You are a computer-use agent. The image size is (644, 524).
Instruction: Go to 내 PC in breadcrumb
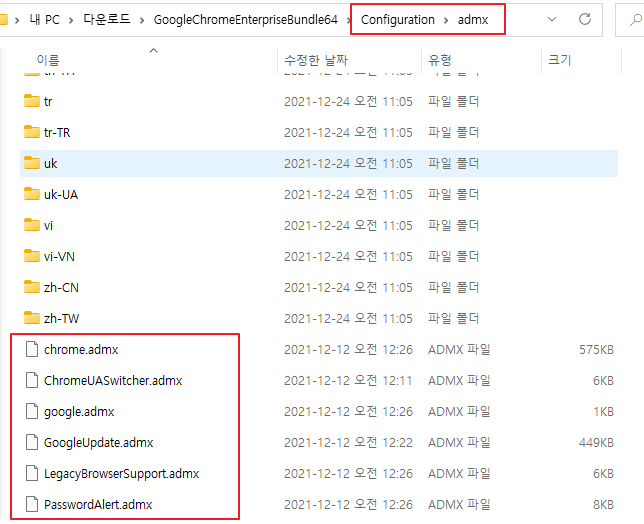pyautogui.click(x=45, y=19)
